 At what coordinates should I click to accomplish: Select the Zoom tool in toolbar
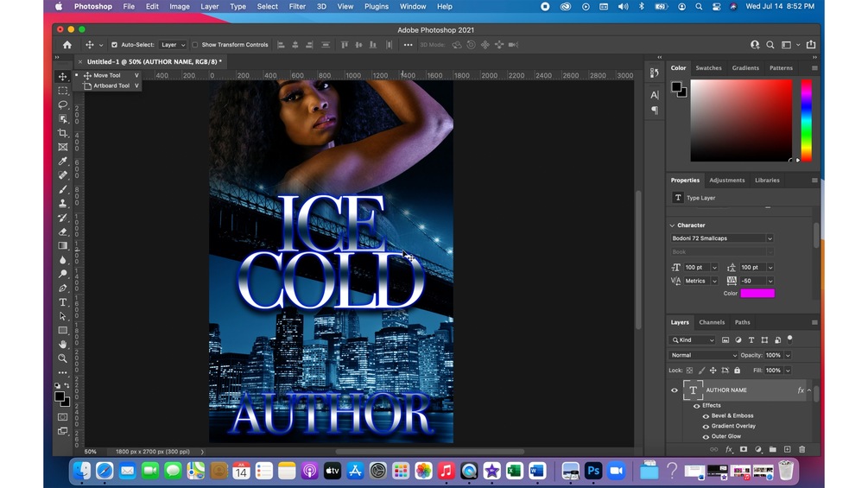62,358
